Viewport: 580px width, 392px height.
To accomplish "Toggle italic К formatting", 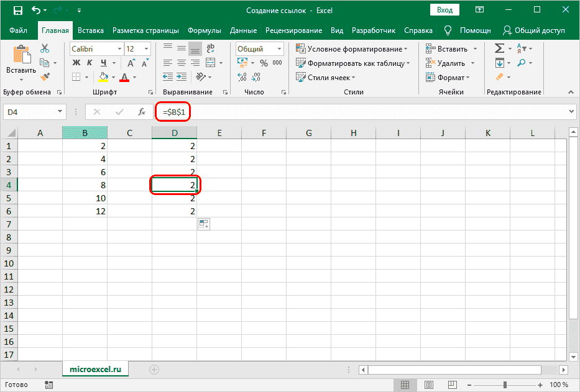I will point(90,63).
